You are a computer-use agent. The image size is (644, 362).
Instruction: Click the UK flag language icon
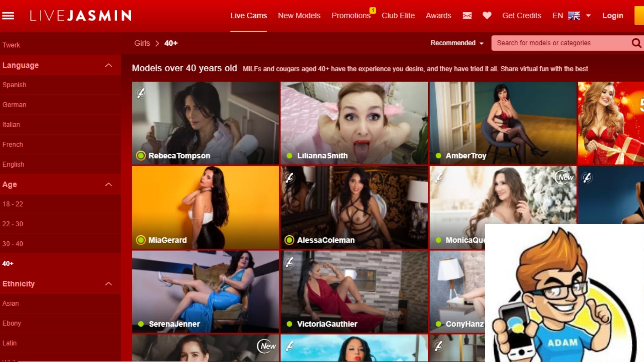click(x=574, y=16)
